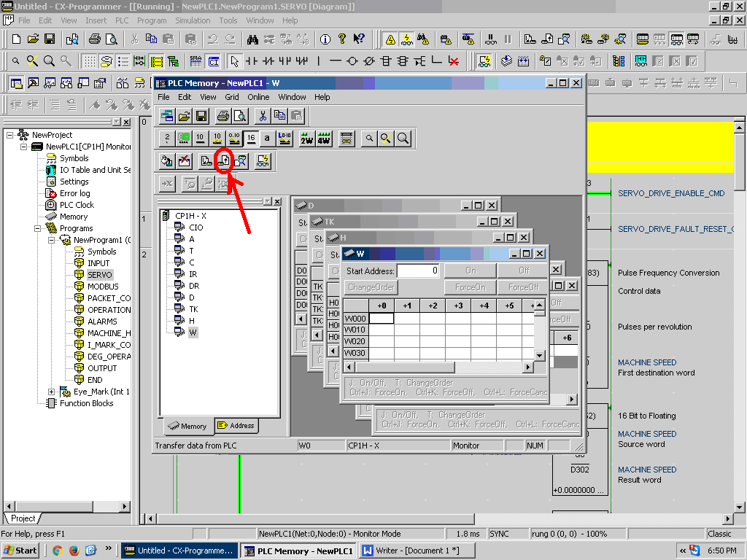Open the PLC Memory Online menu

point(258,97)
